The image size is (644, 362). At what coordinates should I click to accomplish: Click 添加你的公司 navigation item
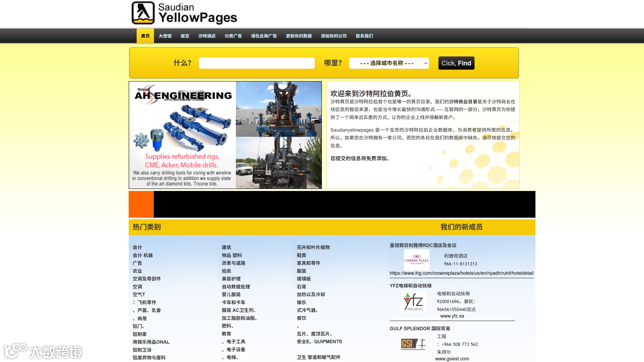pos(334,36)
